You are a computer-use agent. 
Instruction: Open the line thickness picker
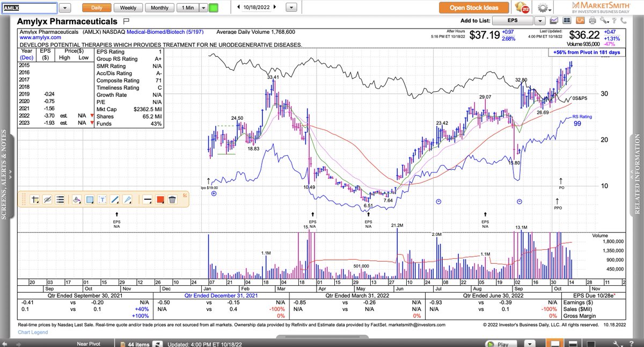(x=147, y=199)
